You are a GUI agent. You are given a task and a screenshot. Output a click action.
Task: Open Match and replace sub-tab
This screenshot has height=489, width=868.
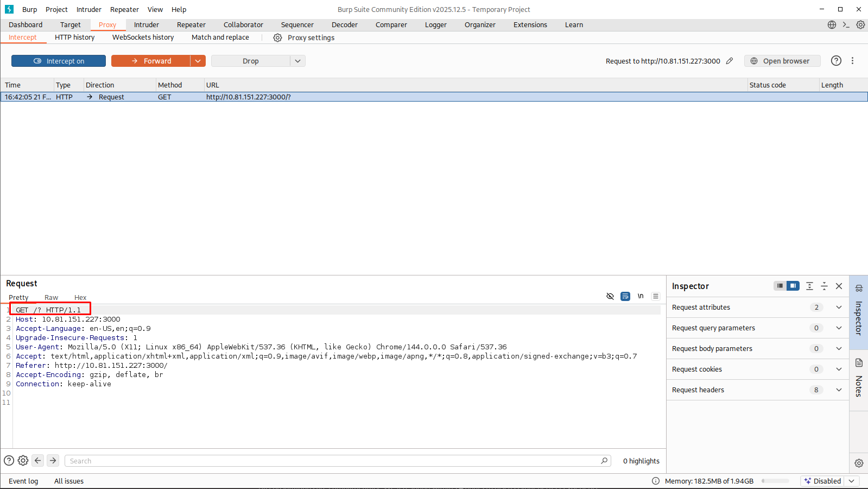pos(220,37)
